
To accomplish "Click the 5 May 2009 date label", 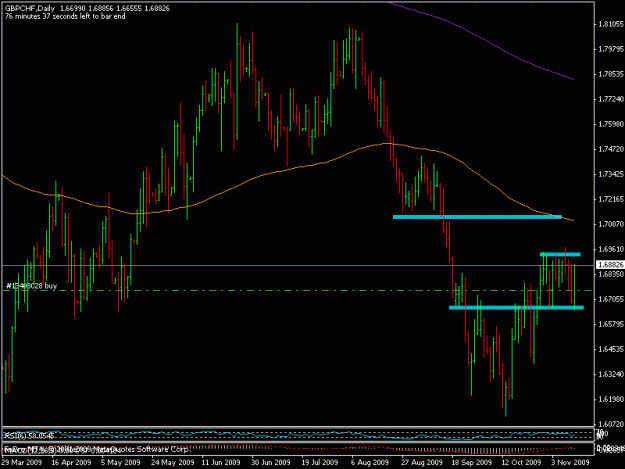I will 121,462.
